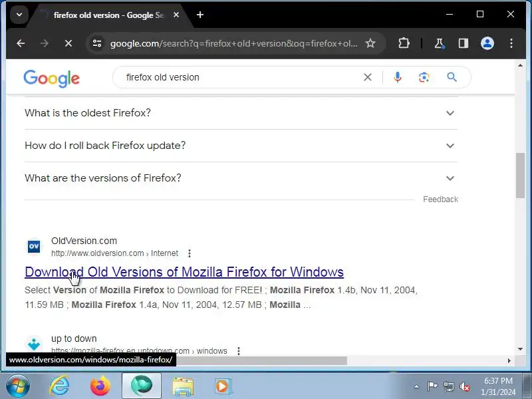
Task: Open more options for OldVersion.com result
Action: click(x=190, y=253)
